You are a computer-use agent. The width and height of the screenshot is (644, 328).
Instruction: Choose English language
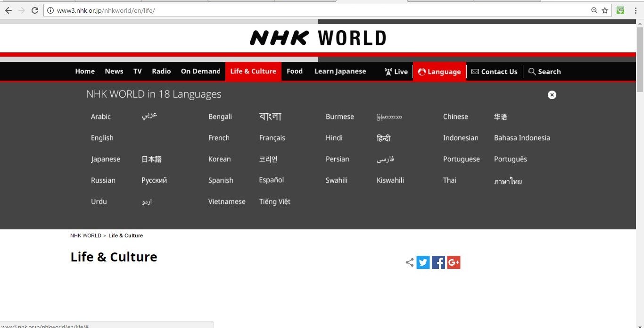point(102,138)
